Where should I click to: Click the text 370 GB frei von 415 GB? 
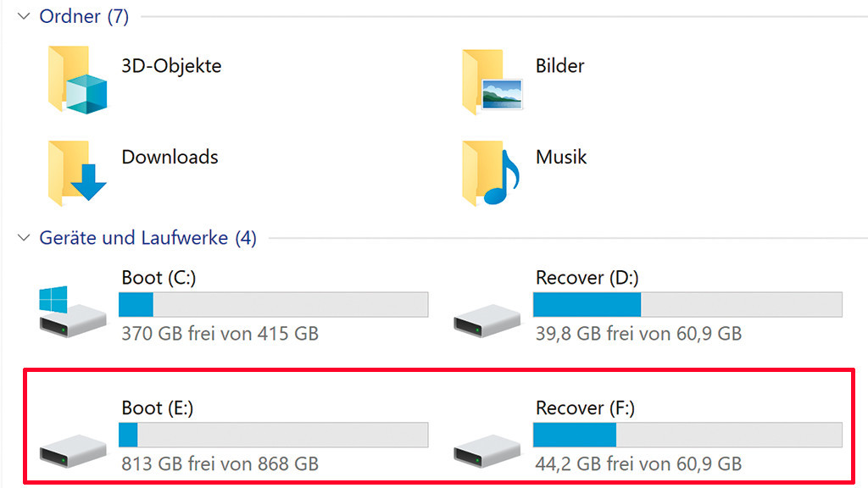coord(220,334)
